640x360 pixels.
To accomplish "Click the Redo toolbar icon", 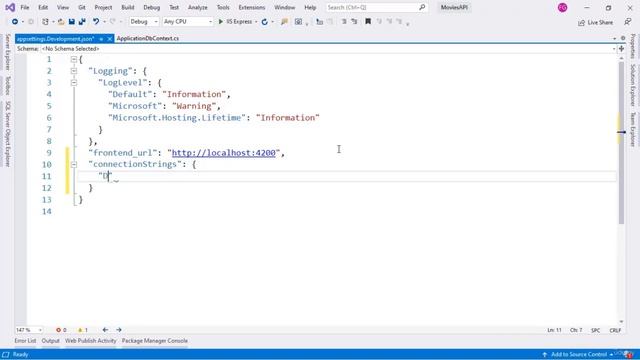I will pos(113,22).
